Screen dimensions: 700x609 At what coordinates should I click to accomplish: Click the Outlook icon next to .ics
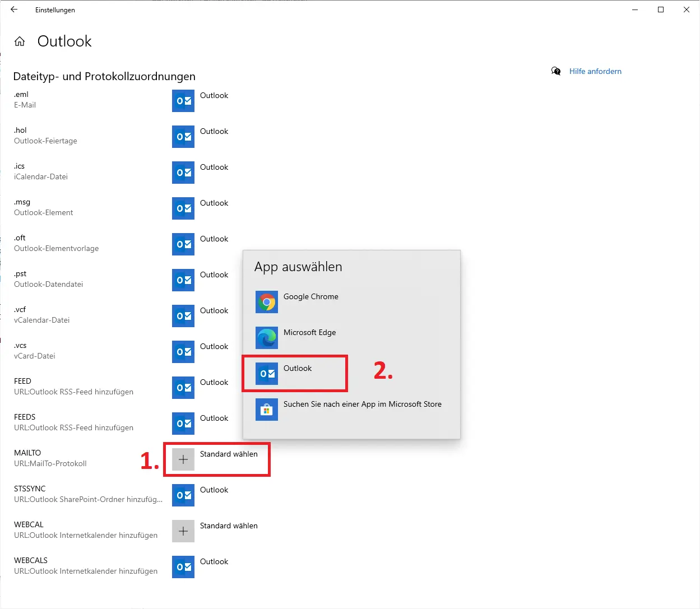pyautogui.click(x=183, y=173)
